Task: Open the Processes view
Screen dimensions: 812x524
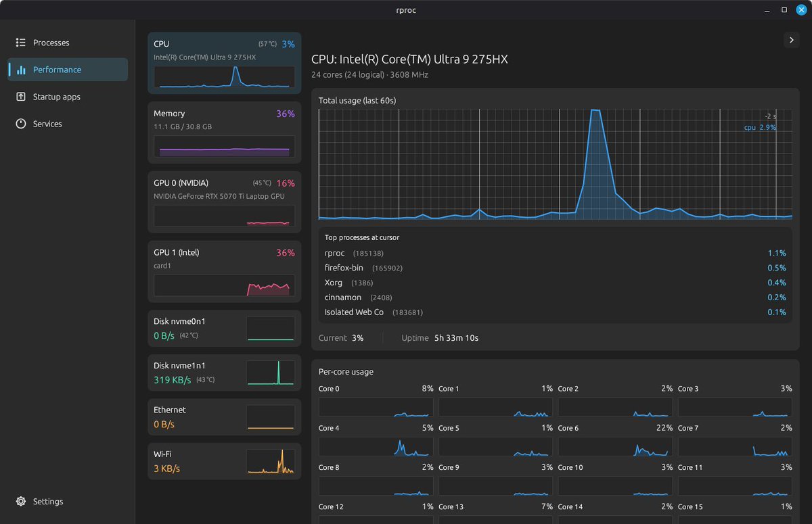Action: click(x=68, y=43)
